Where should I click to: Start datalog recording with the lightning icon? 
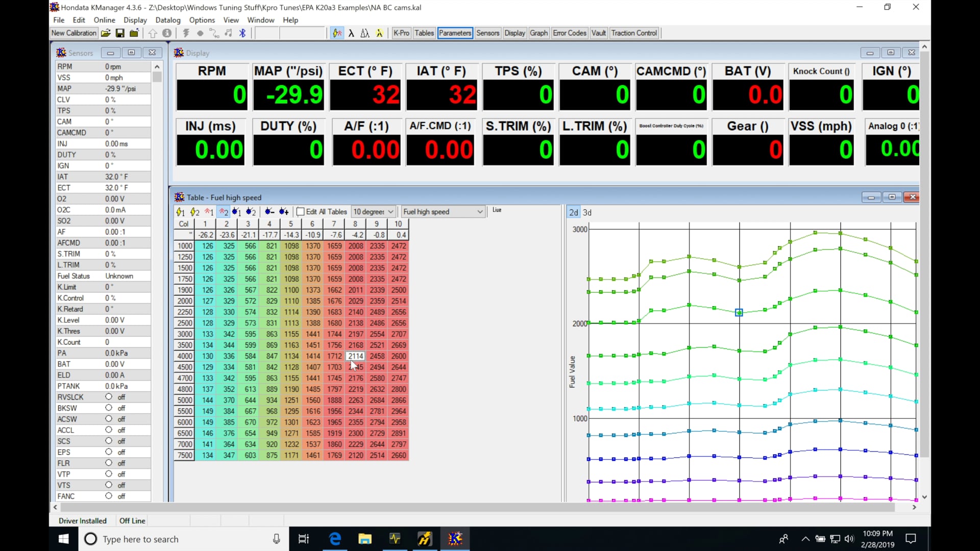pos(186,33)
